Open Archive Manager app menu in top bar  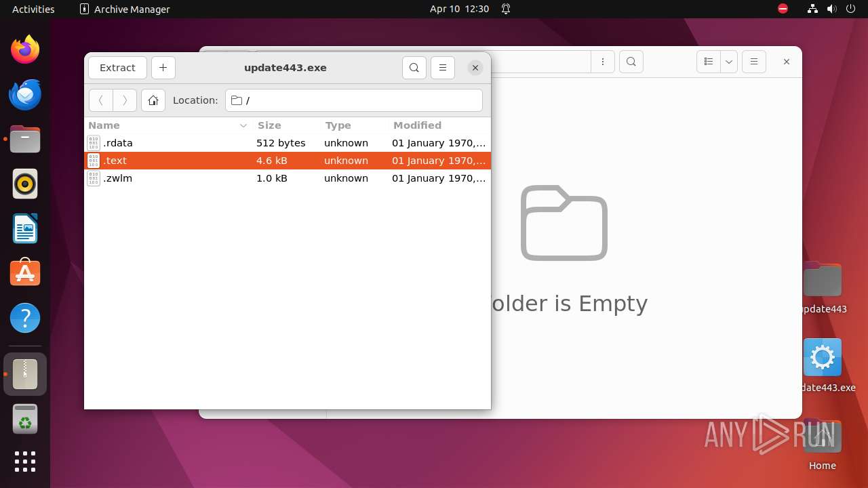coord(125,9)
